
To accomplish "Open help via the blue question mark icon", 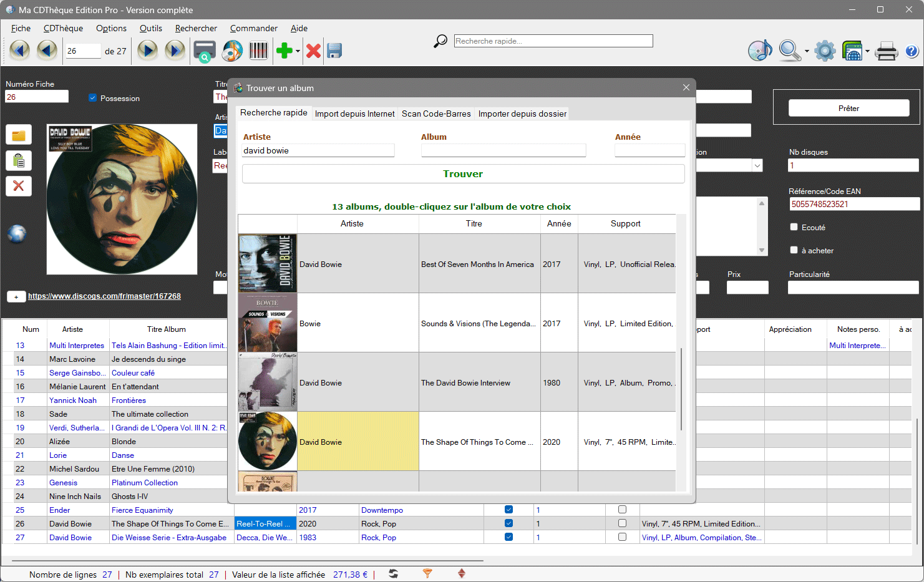I will click(x=912, y=51).
